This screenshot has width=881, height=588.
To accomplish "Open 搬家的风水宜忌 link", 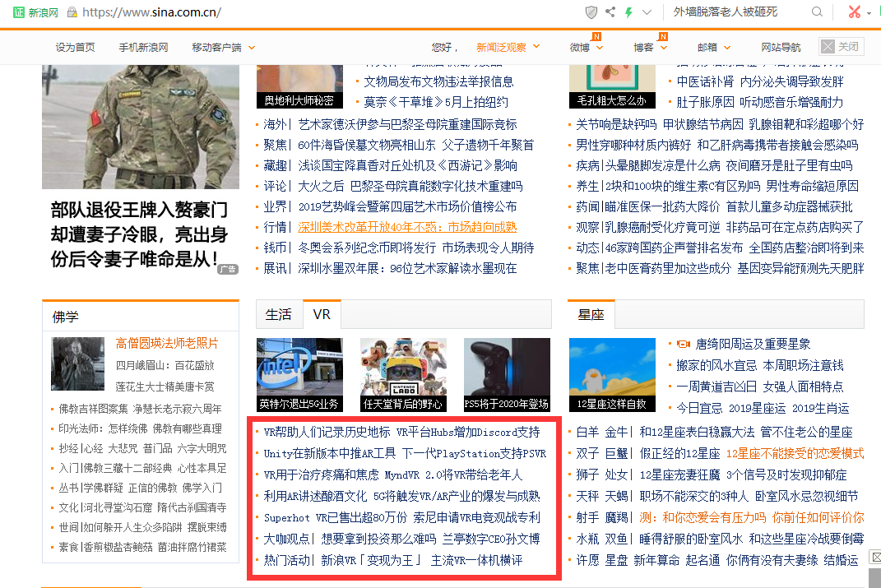I will [x=717, y=366].
